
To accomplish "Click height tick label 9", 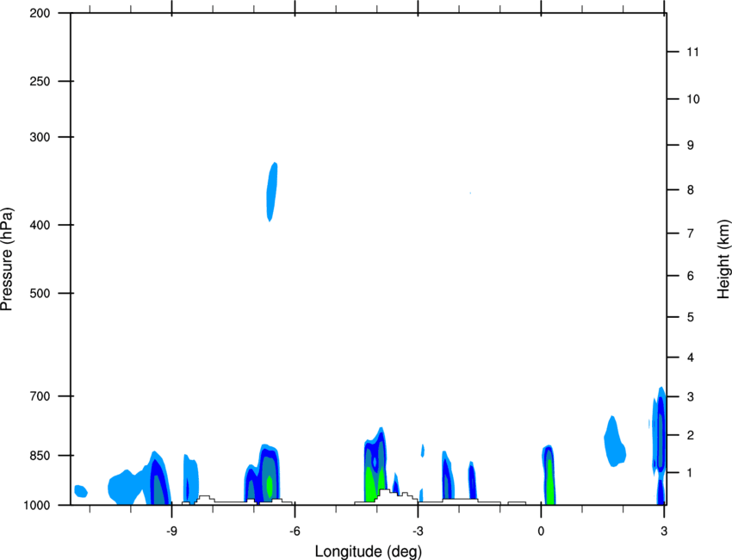I will [x=691, y=146].
